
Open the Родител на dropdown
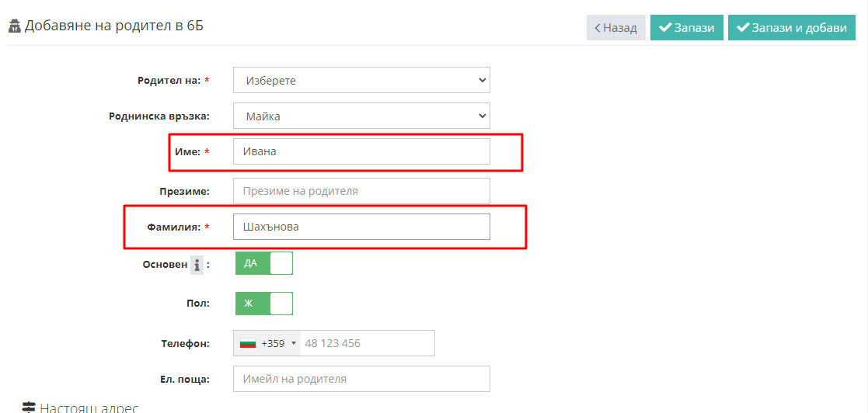(x=361, y=80)
